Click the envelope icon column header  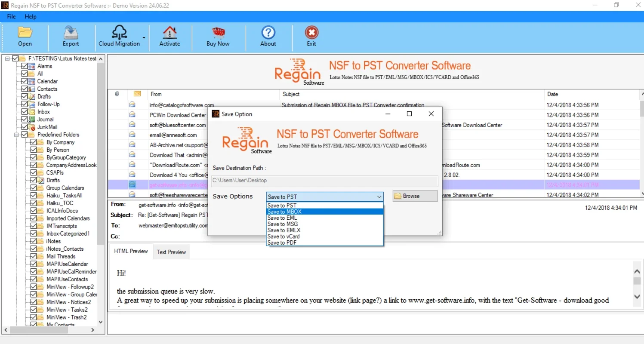[137, 94]
